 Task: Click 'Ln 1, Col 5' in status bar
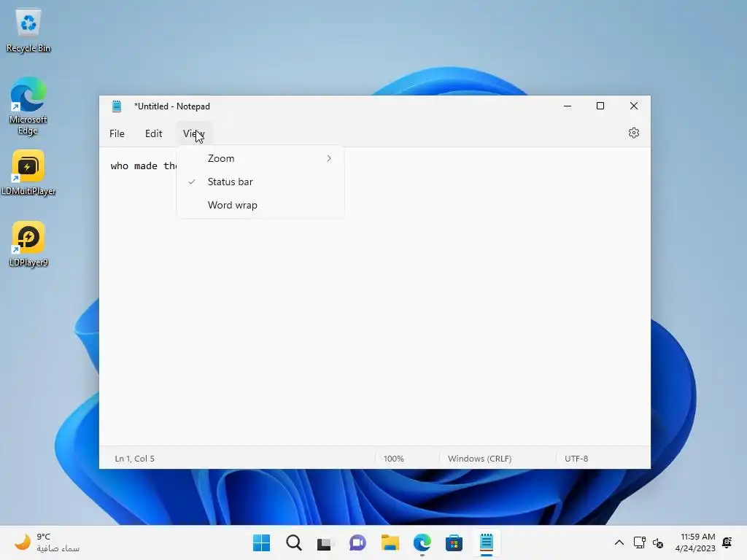coord(134,459)
